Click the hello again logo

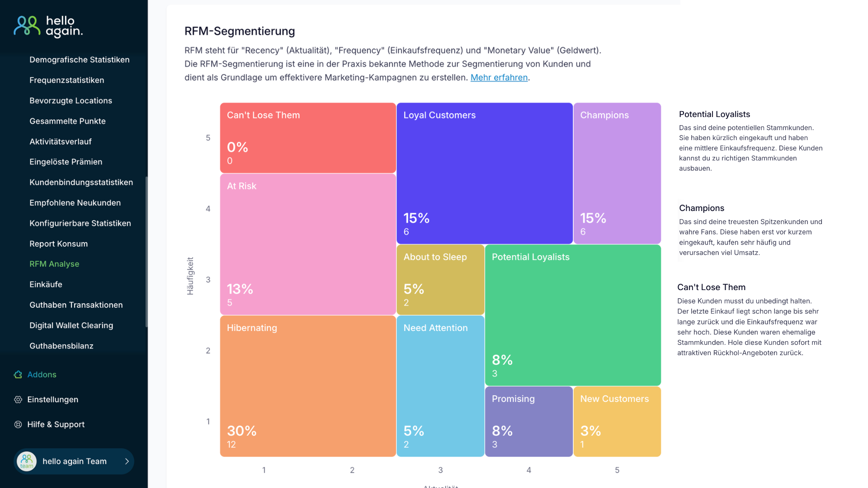click(x=48, y=26)
